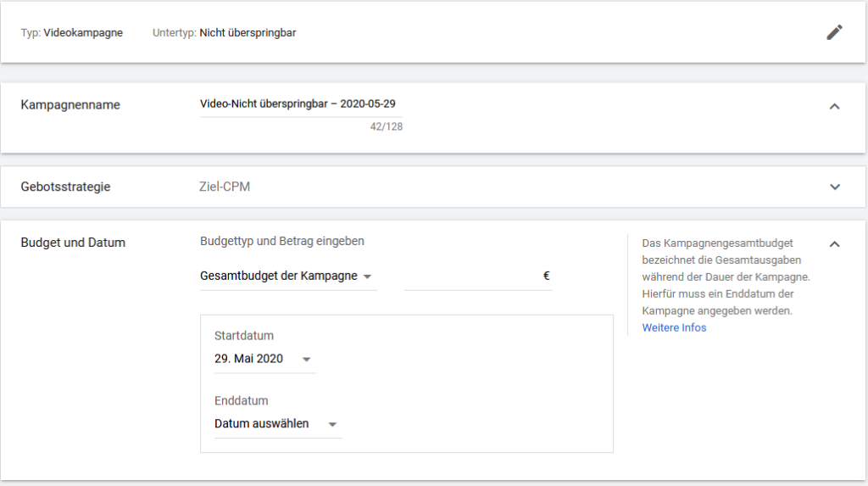Click the Budgettyp und Betrag eingeben label

(281, 241)
